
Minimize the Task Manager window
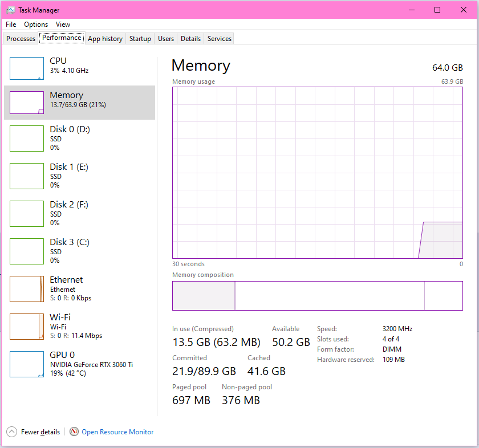[412, 10]
